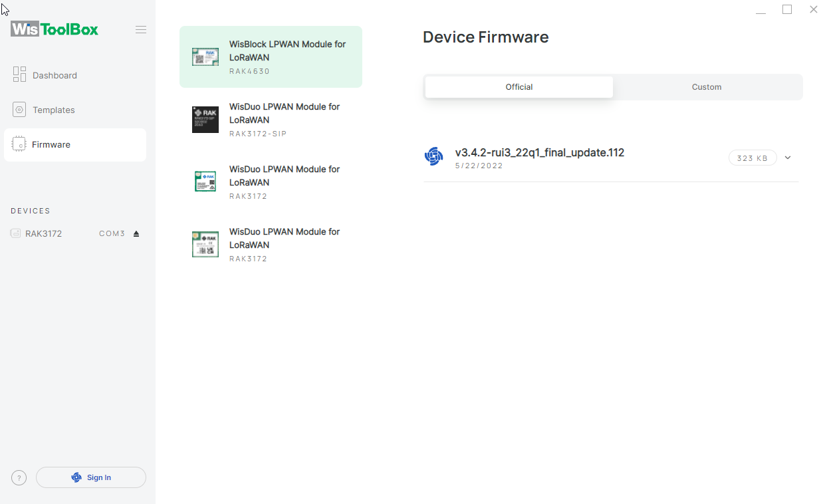Select the RAK3172 device in Devices list
The height and width of the screenshot is (504, 823).
pyautogui.click(x=75, y=233)
